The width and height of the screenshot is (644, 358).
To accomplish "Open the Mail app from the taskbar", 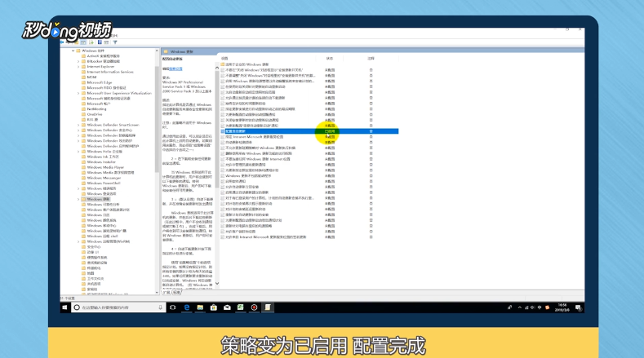I will (227, 307).
